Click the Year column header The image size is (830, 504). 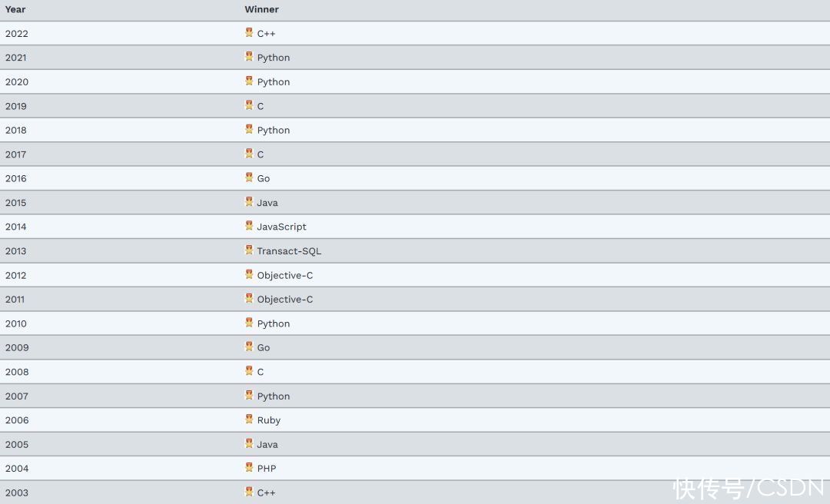15,9
